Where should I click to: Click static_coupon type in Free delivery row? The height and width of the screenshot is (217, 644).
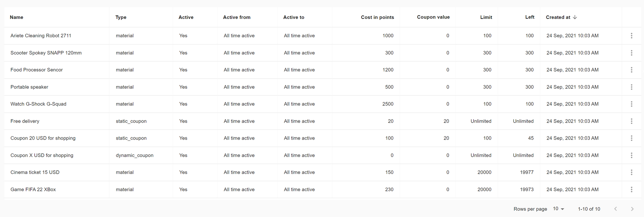click(131, 121)
